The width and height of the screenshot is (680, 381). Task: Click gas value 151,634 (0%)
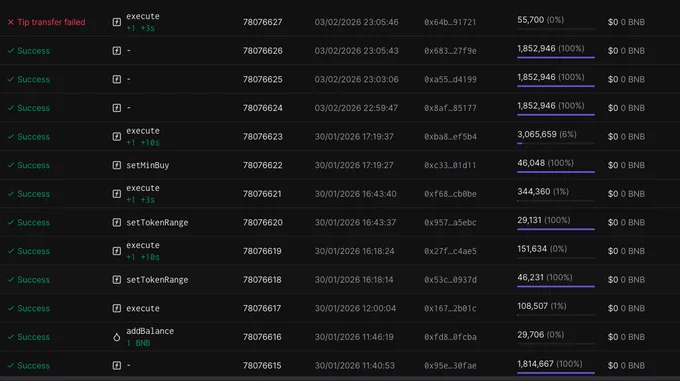click(x=542, y=249)
